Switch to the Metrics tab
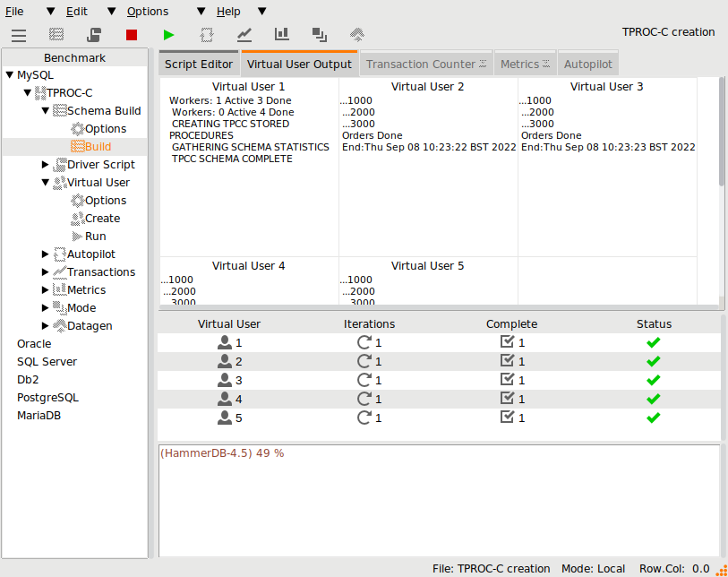The width and height of the screenshot is (728, 577). pyautogui.click(x=525, y=65)
